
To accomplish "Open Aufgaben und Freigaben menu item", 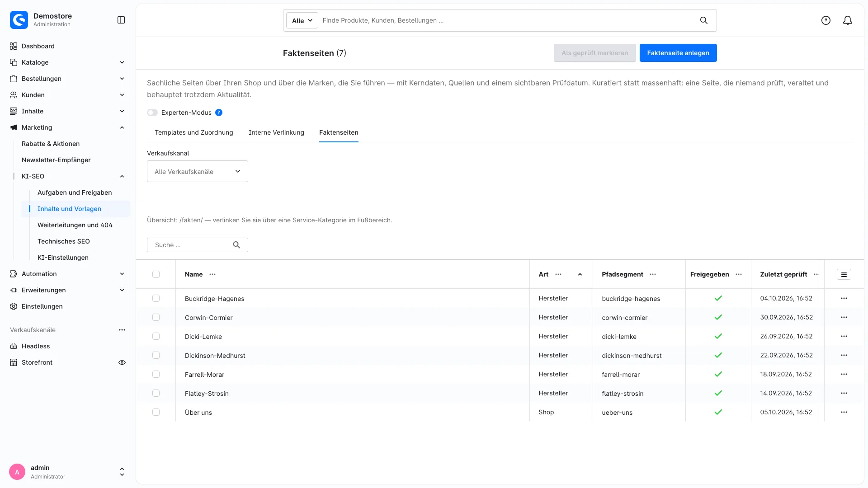I will (x=75, y=192).
